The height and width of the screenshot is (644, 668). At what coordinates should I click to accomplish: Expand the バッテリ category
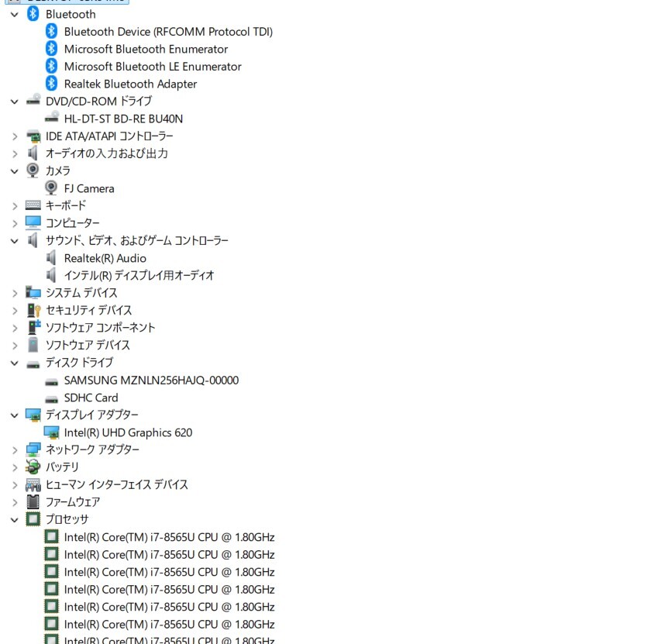point(15,467)
